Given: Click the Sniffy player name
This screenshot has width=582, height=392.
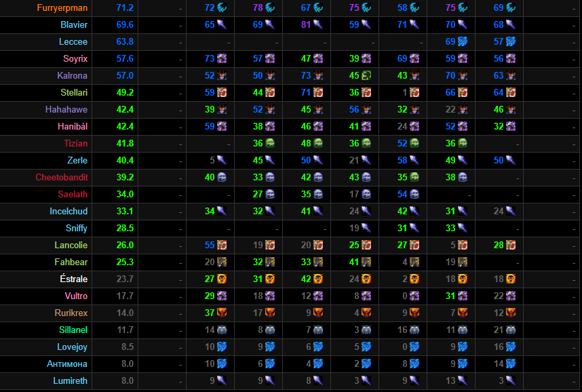Looking at the screenshot, I should tap(77, 229).
